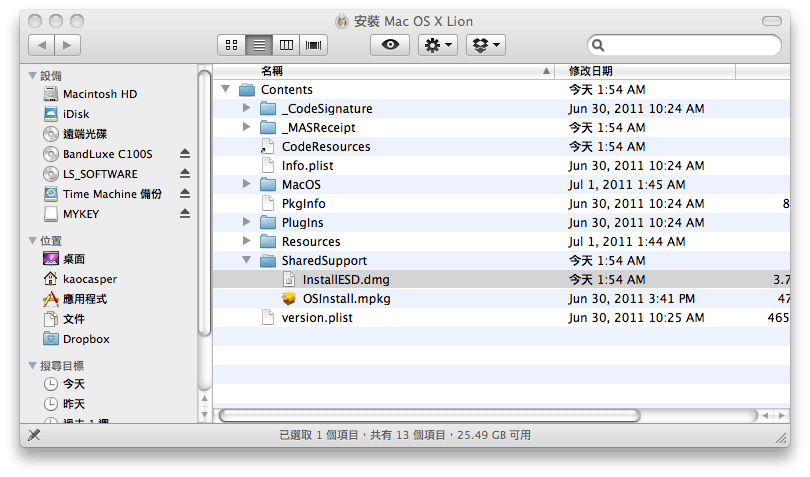
Task: Expand the Resources folder
Action: [246, 241]
